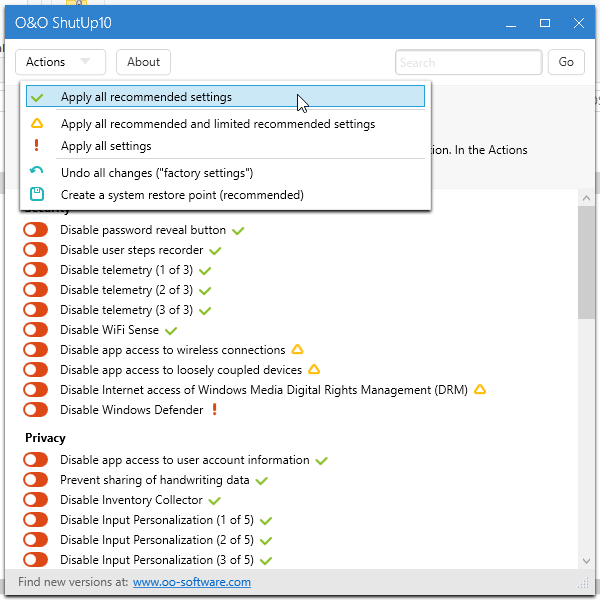Toggle Disable Internet access of Windows Media DRM switch
The width and height of the screenshot is (600, 600).
[36, 390]
